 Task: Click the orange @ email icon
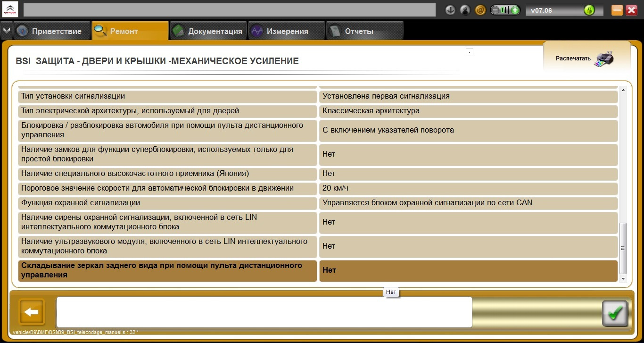[480, 10]
